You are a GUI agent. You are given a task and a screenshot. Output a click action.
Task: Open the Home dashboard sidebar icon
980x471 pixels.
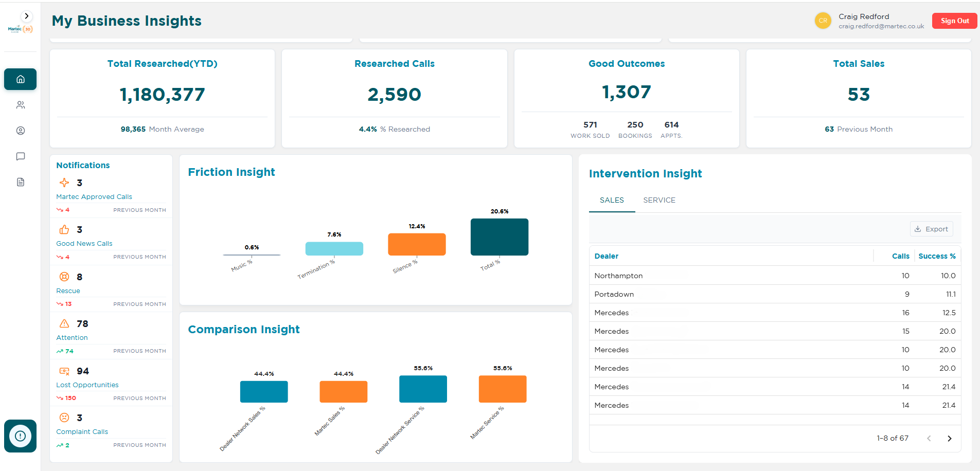(x=21, y=79)
